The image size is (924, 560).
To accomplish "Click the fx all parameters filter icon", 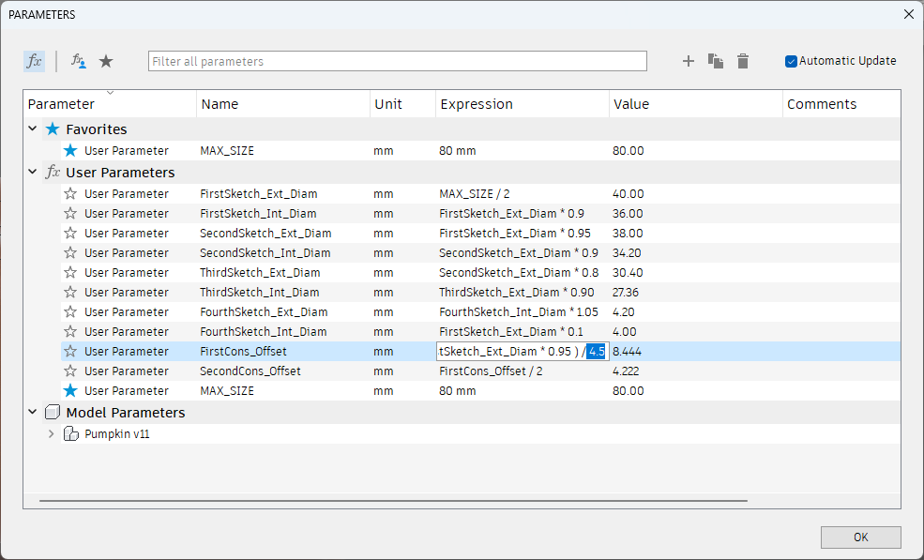I will tap(34, 61).
